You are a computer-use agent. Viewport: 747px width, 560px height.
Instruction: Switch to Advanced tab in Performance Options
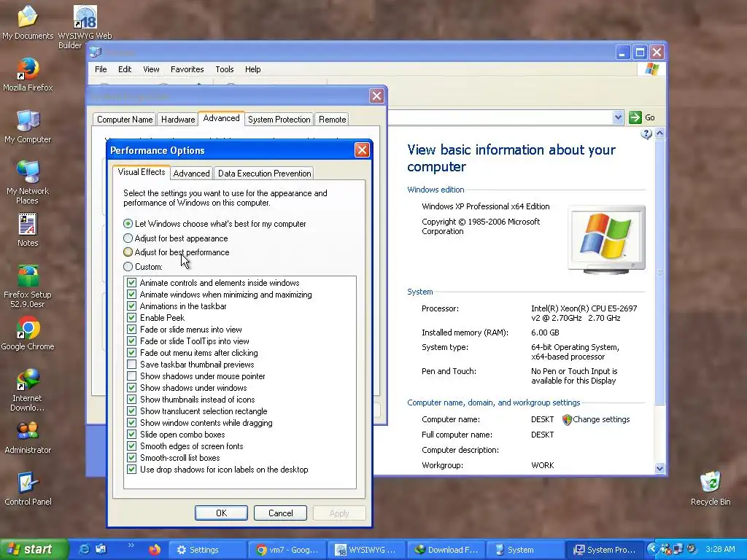click(x=191, y=174)
